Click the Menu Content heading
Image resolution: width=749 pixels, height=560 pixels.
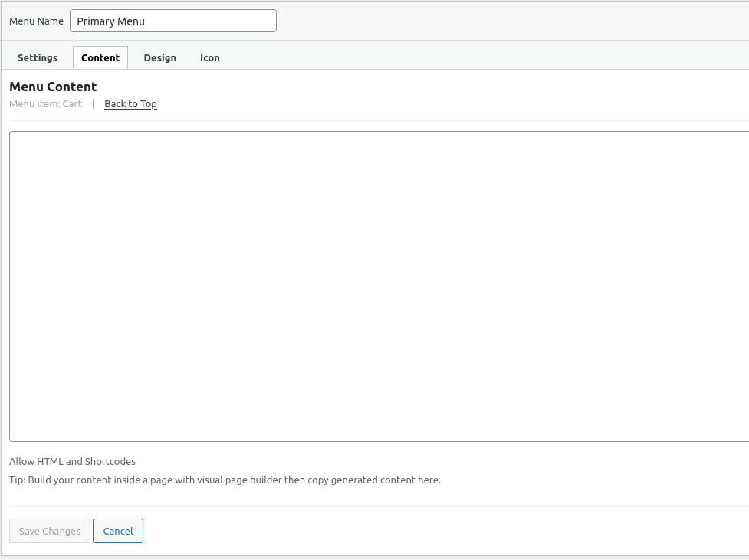click(53, 87)
